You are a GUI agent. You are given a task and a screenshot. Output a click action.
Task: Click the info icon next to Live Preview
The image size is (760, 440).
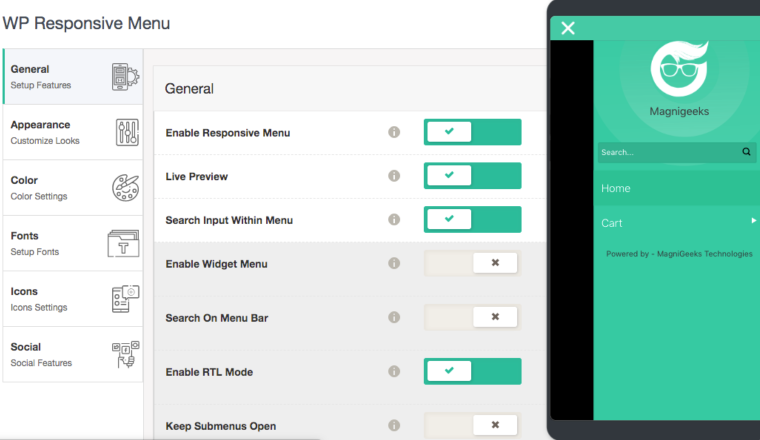(x=394, y=176)
